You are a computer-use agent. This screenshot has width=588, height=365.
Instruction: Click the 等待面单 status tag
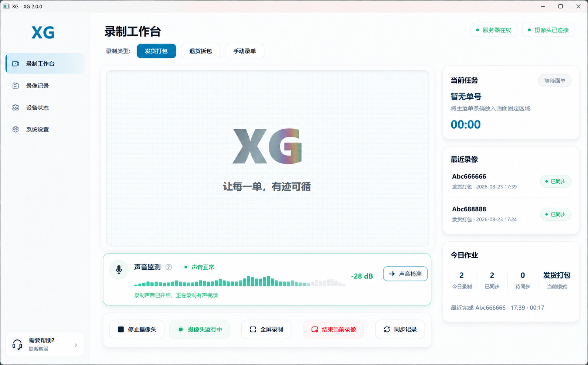point(555,81)
